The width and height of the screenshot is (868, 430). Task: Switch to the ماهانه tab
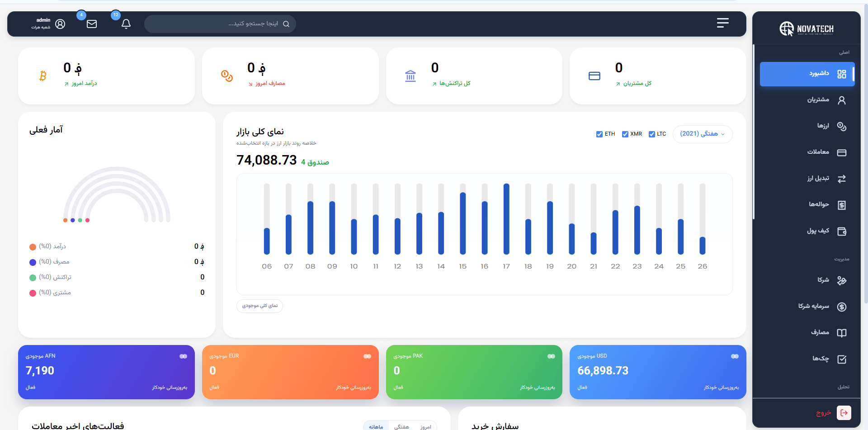pos(376,426)
